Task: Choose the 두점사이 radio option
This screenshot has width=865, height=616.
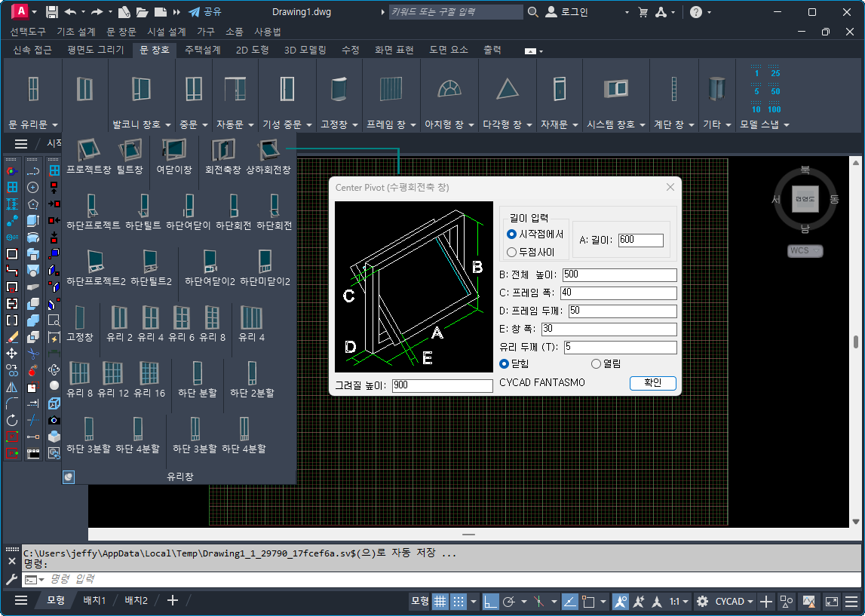Action: pos(512,252)
